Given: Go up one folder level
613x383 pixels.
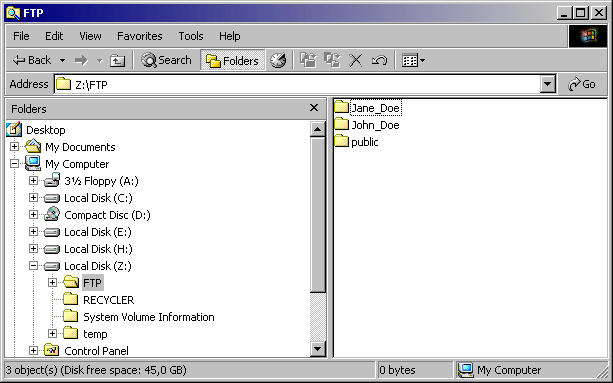Looking at the screenshot, I should coord(117,61).
